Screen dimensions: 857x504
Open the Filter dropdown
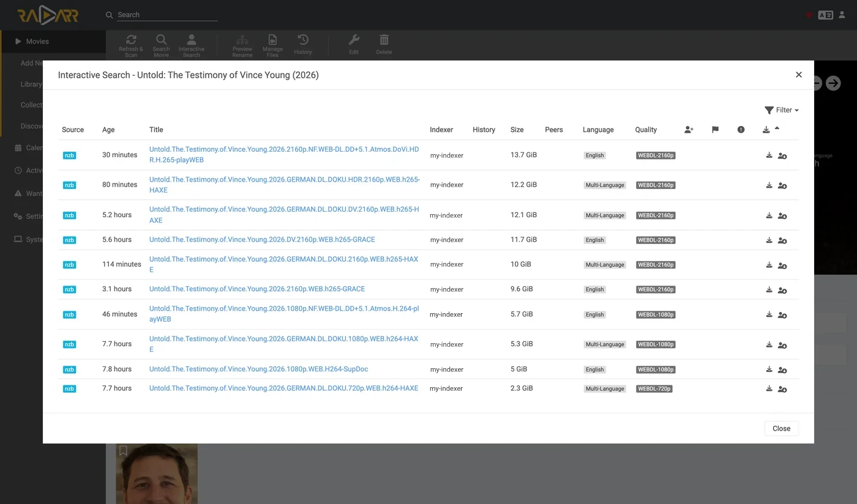click(x=782, y=110)
